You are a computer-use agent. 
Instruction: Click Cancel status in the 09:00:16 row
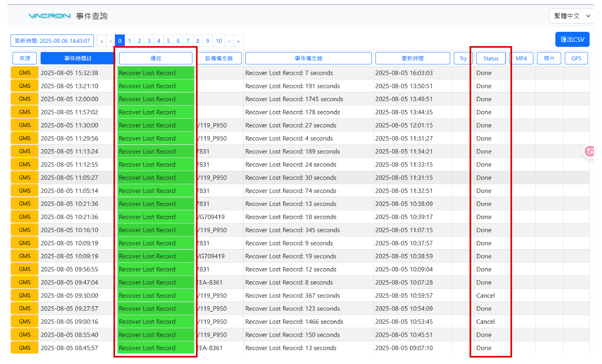point(485,322)
